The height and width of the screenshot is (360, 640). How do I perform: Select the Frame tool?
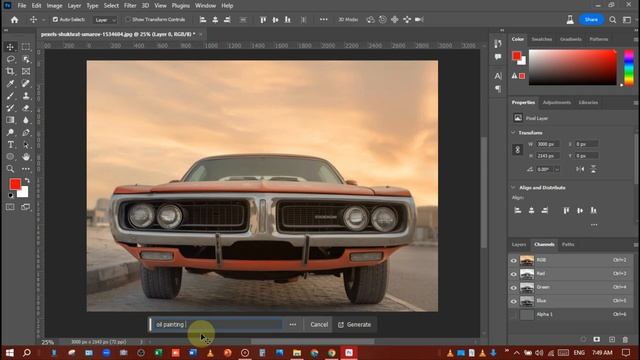coord(26,71)
